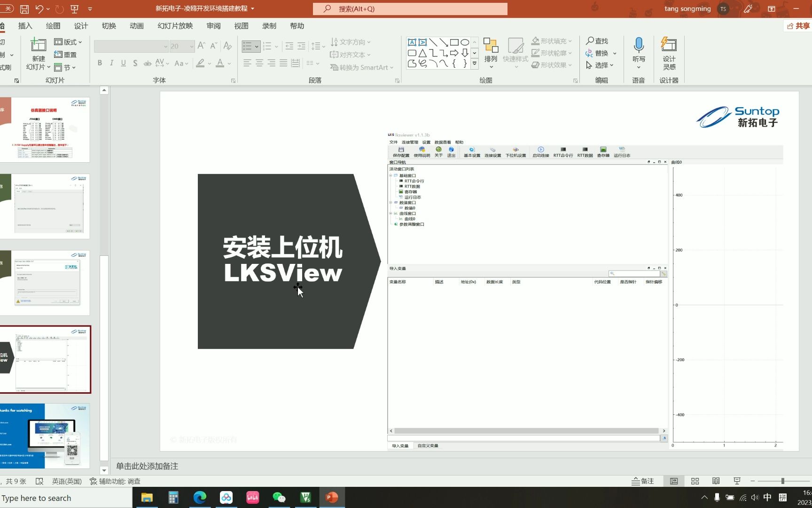
Task: Click the Strikethrough icon
Action: tap(148, 63)
